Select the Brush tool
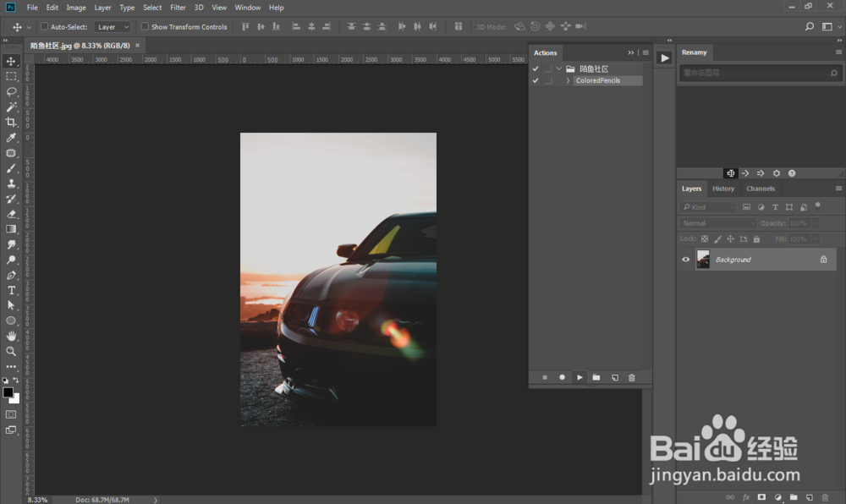 pyautogui.click(x=11, y=168)
